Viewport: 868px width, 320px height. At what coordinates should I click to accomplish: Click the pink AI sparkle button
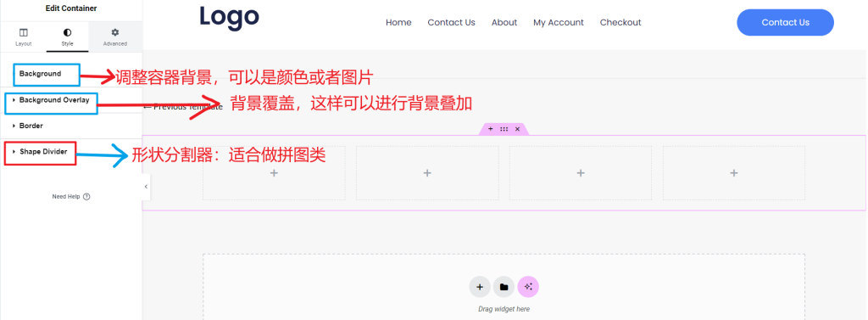(528, 287)
